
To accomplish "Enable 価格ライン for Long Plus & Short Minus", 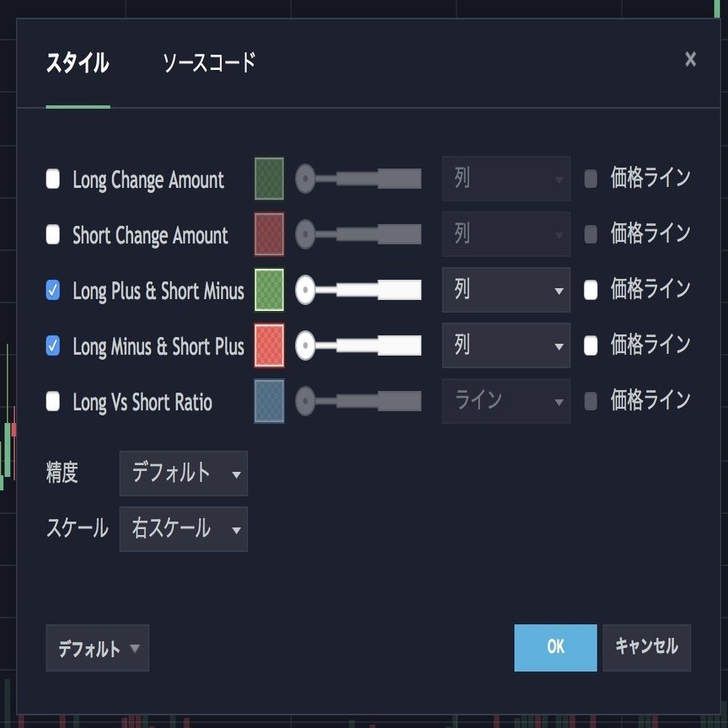I will (x=590, y=290).
